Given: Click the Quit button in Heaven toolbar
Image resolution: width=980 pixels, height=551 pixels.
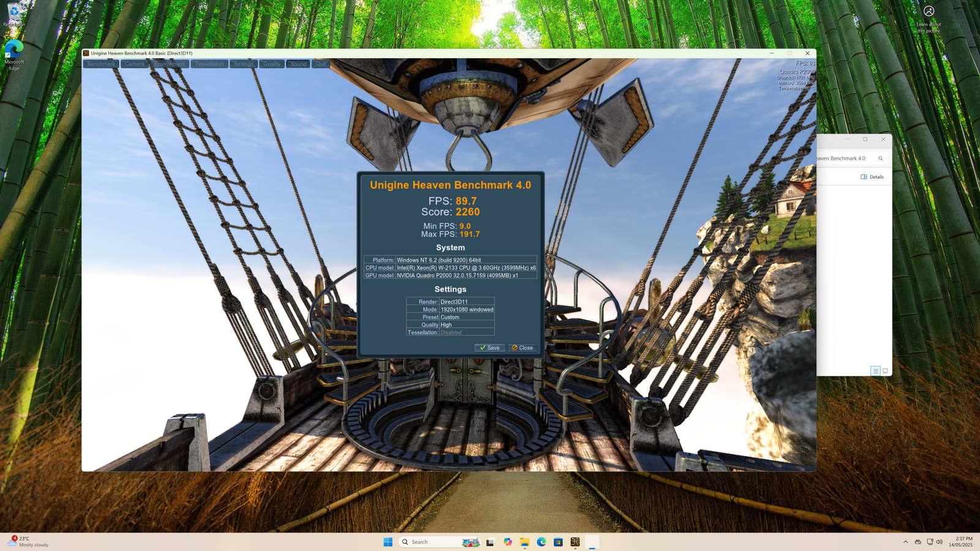Looking at the screenshot, I should [x=321, y=64].
